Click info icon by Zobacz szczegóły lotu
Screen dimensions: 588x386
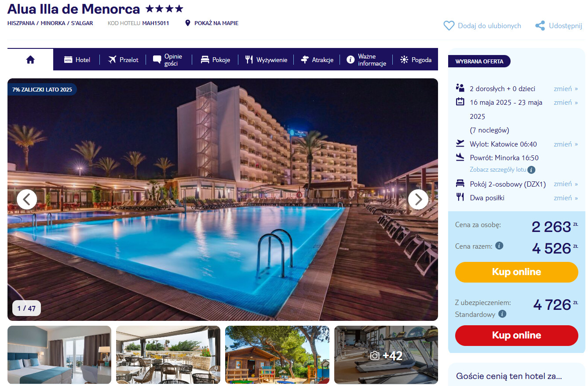pos(531,169)
